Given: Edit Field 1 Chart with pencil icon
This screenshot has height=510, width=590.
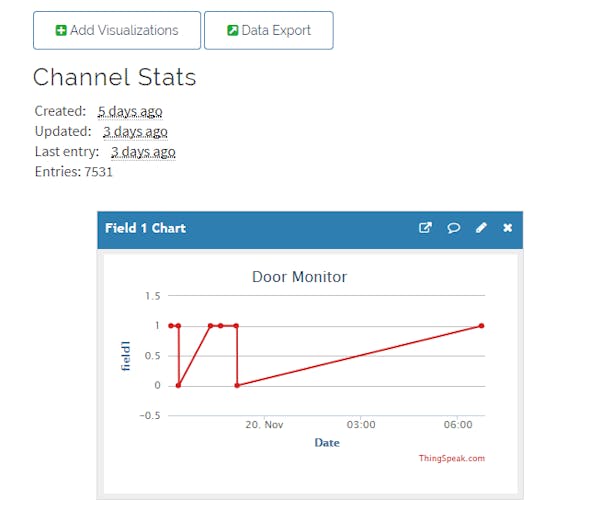Looking at the screenshot, I should click(x=481, y=228).
